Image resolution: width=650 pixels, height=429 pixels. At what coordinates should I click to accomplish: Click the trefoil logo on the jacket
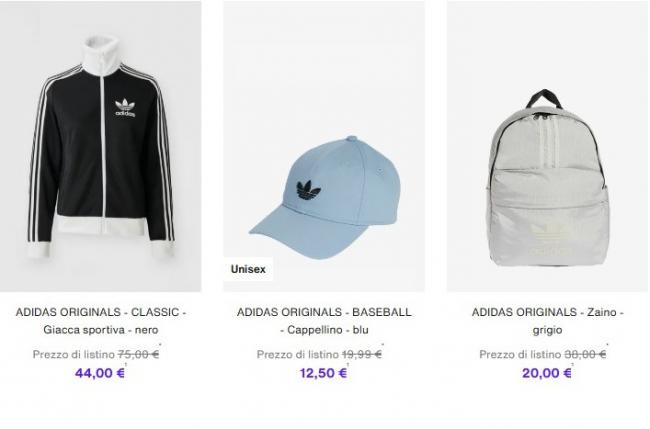[x=125, y=108]
